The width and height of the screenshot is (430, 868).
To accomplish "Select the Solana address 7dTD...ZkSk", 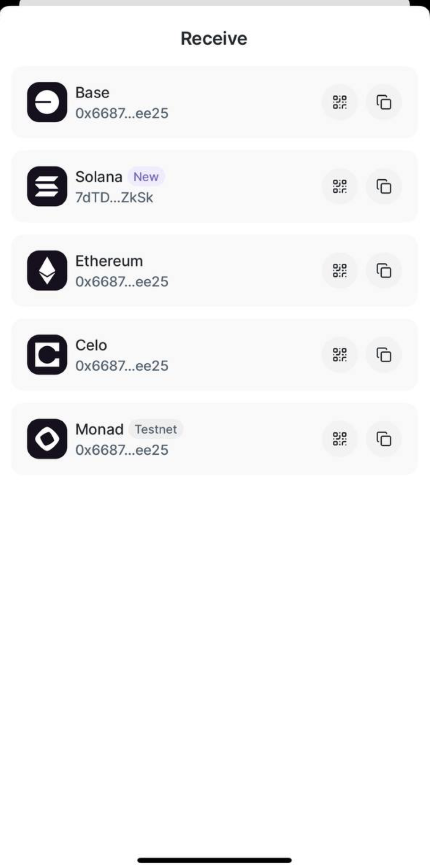I will pos(114,198).
